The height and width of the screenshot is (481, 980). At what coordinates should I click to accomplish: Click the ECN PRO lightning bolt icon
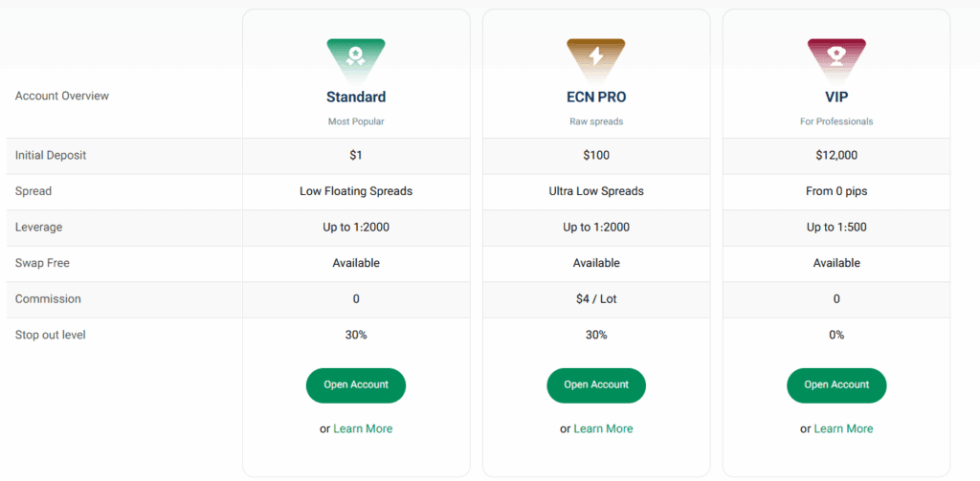596,57
